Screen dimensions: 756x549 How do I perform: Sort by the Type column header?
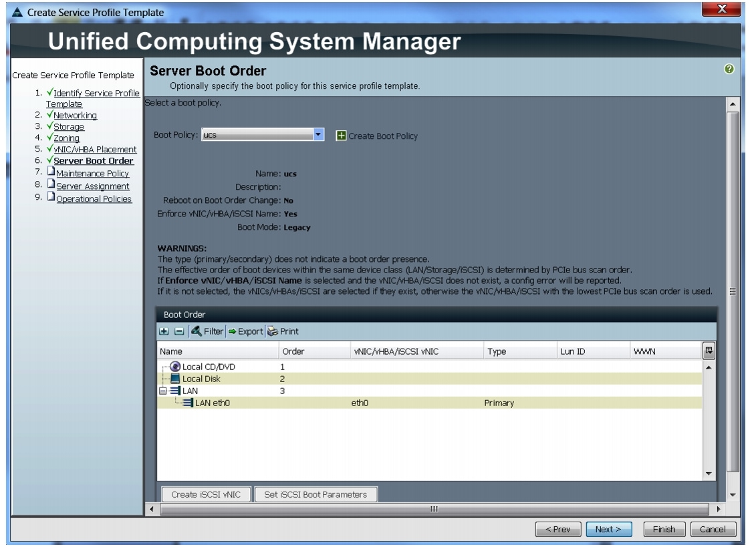click(520, 351)
